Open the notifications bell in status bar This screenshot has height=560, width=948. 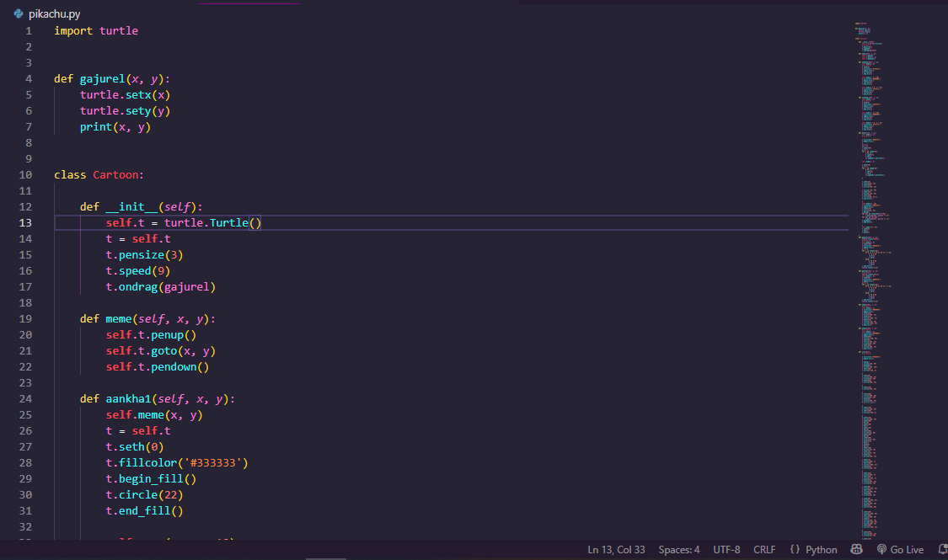(943, 549)
